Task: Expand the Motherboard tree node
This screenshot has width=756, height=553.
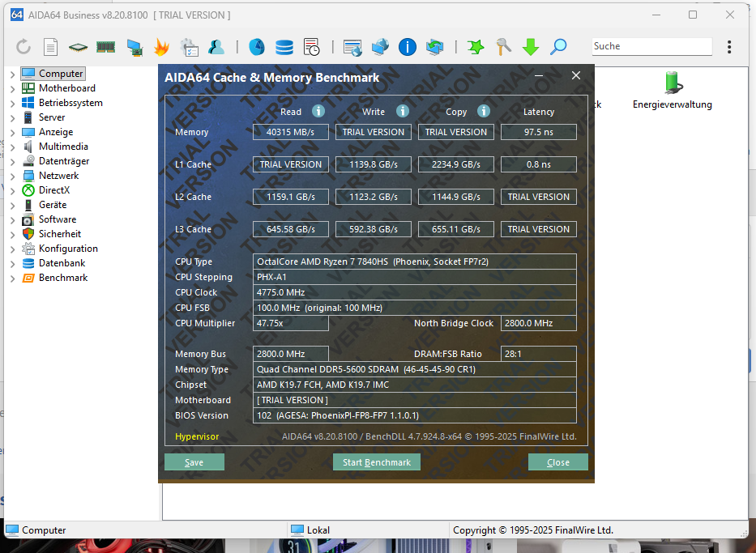Action: tap(12, 88)
